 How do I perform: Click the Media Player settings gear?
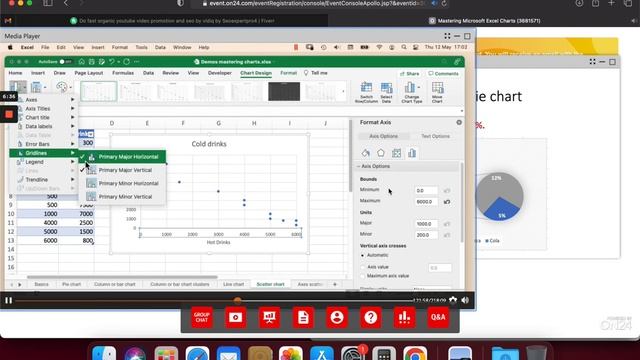(x=453, y=300)
